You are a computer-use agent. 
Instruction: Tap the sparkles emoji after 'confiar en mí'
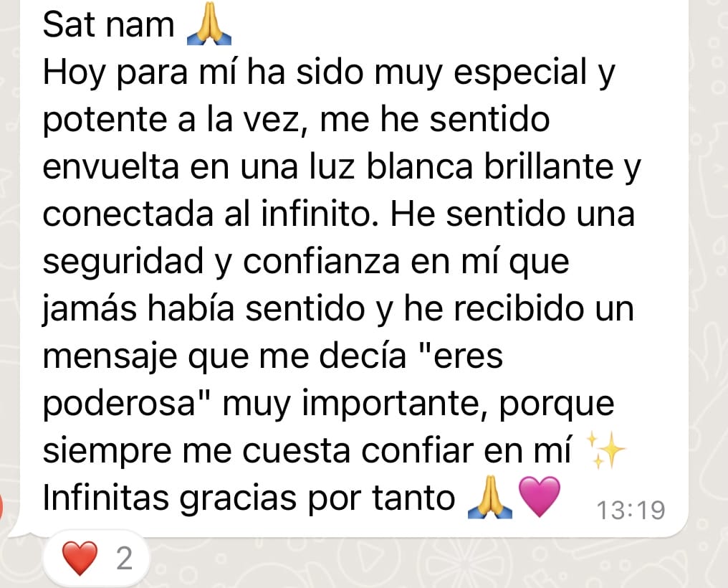click(x=606, y=450)
